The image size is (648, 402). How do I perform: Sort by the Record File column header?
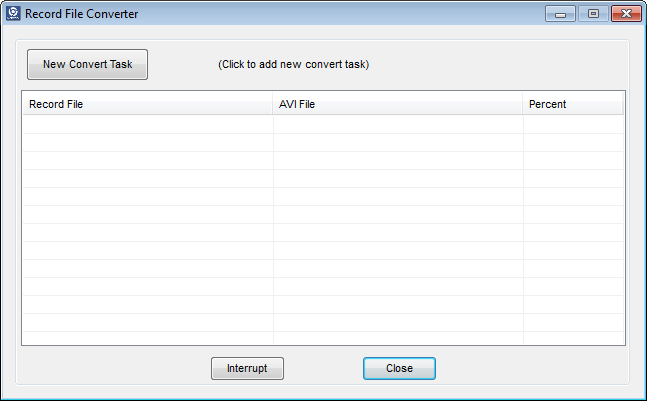148,104
